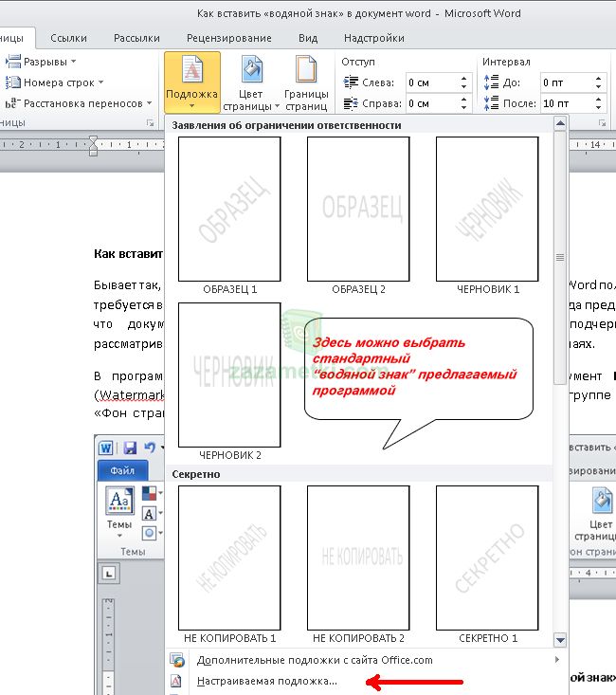The width and height of the screenshot is (616, 695).
Task: Click the Цвет страницы icon in embedded screenshot
Action: (x=602, y=500)
